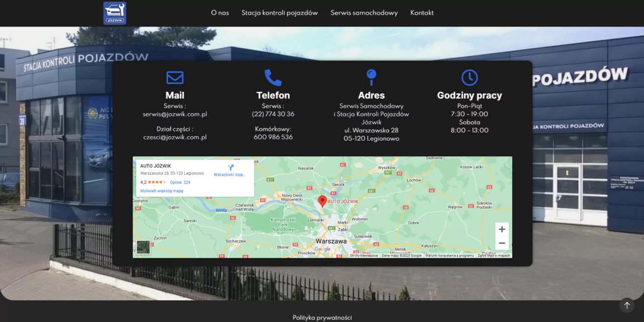Click the Godziny pracy heading

470,96
